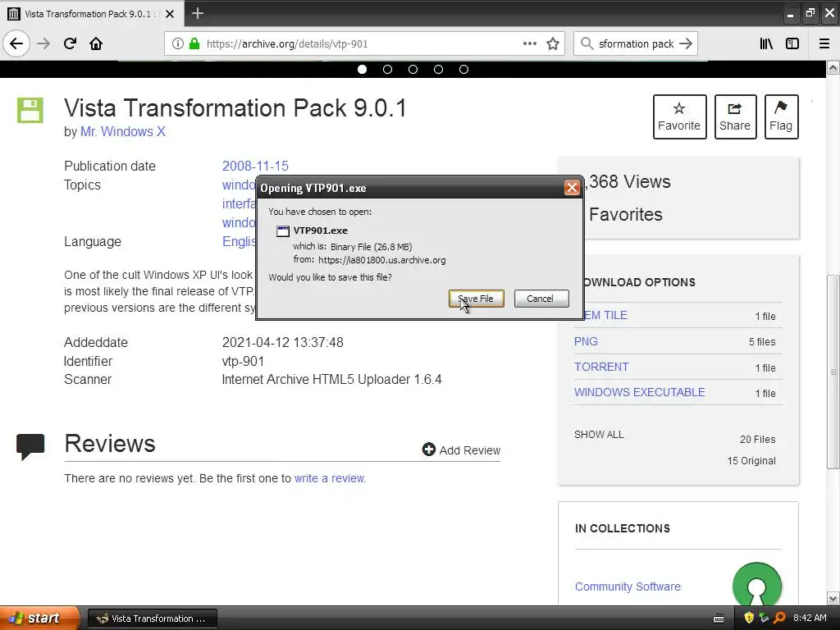
Task: Open the WINDOWS EXECUTABLE download option
Action: [639, 392]
